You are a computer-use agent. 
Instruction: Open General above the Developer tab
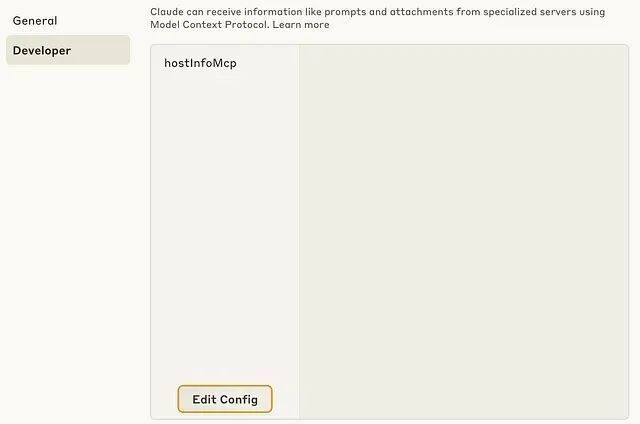(x=35, y=21)
